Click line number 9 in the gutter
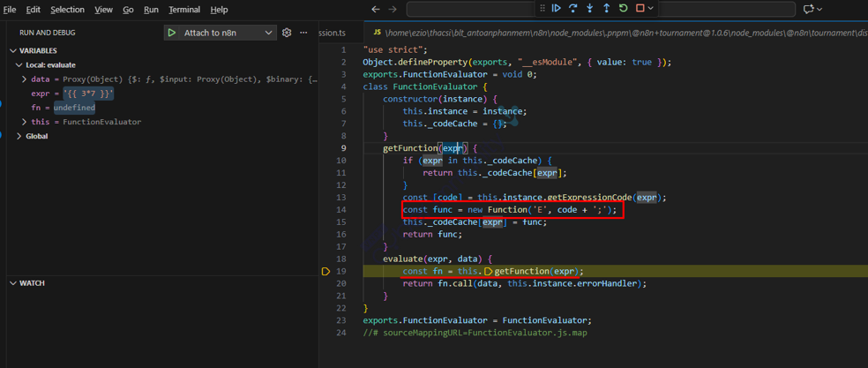This screenshot has width=868, height=368. 344,148
